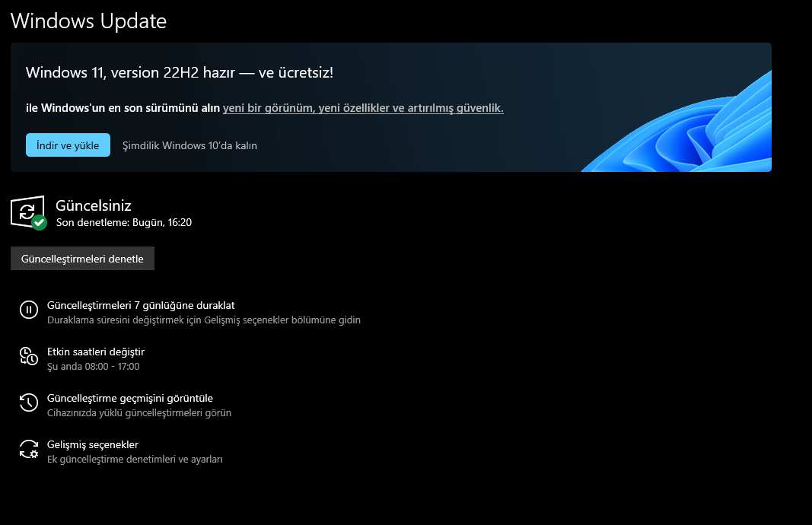812x525 pixels.
Task: Open the yeni bir görünüm features link
Action: point(363,108)
